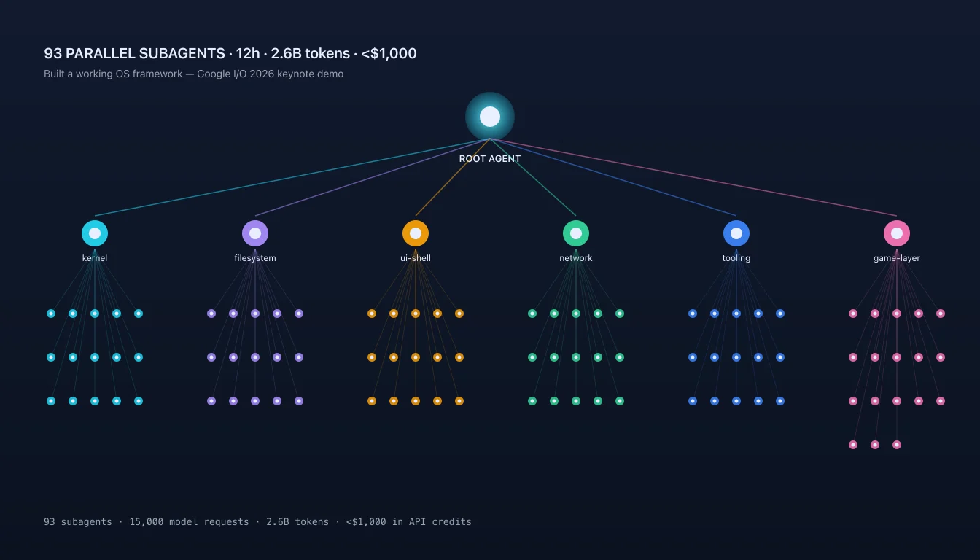Select the first cyan subagent under kernel

(51, 314)
